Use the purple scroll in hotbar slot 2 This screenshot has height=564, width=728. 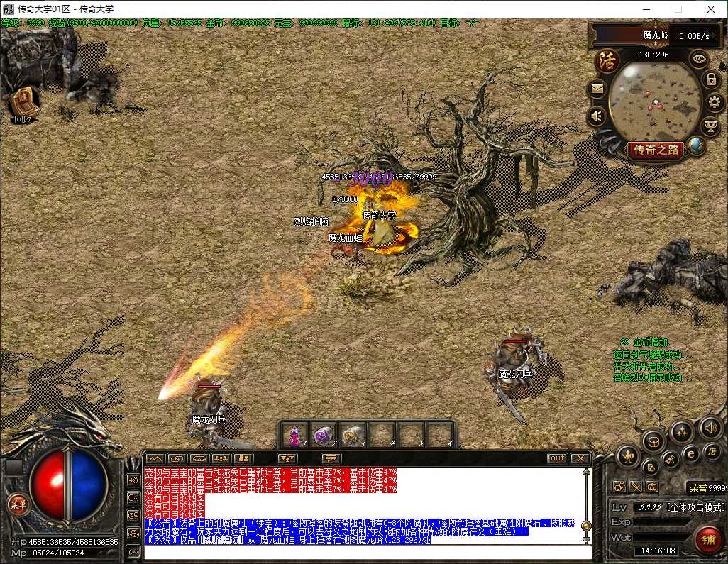tap(323, 436)
